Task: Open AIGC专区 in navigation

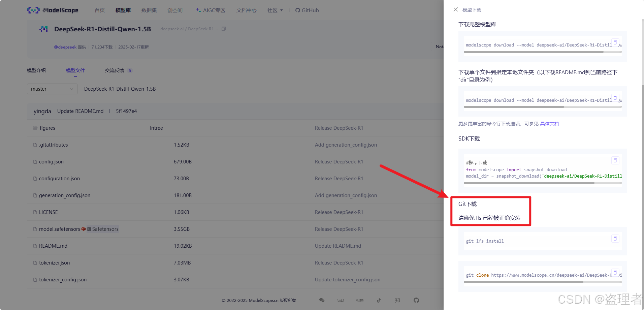Action: pyautogui.click(x=211, y=10)
